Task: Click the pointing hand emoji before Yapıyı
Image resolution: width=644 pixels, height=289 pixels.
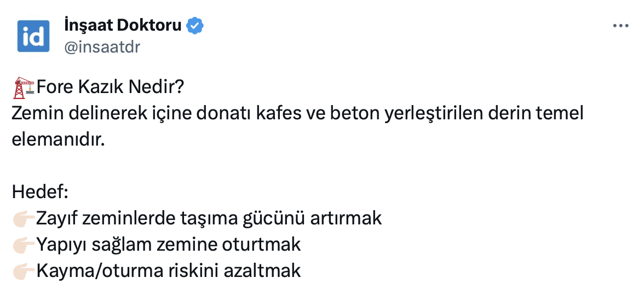Action: coord(24,245)
